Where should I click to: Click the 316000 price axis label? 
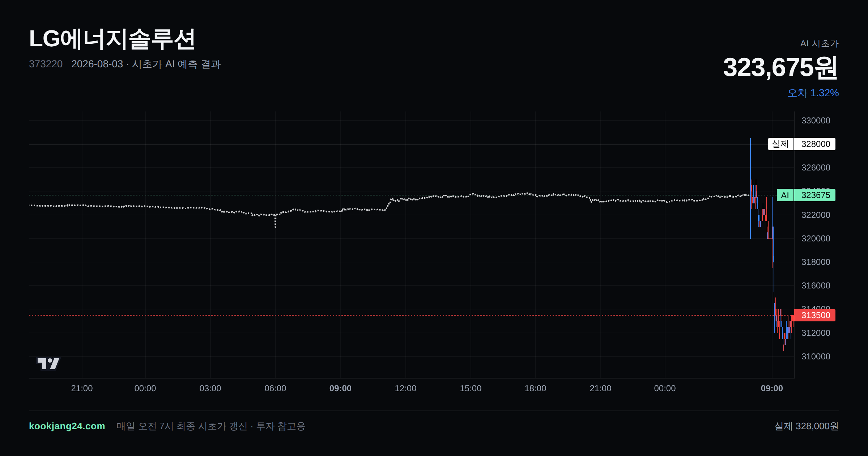click(816, 286)
